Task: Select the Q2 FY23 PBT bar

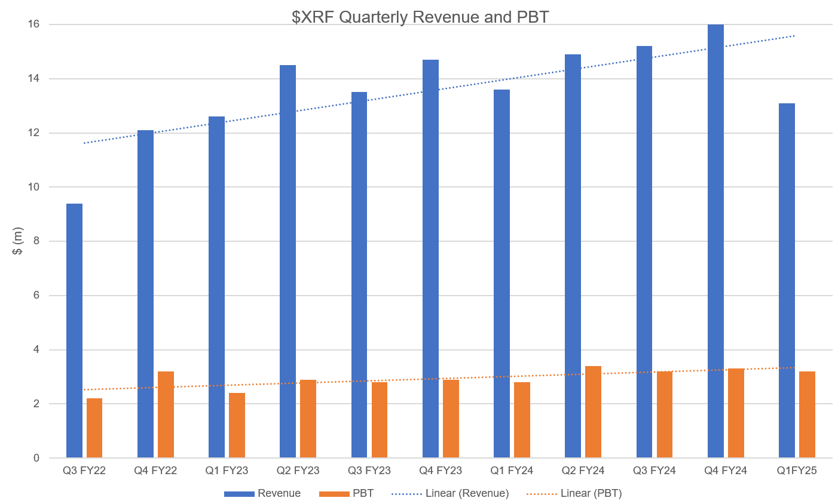Action: pos(308,419)
